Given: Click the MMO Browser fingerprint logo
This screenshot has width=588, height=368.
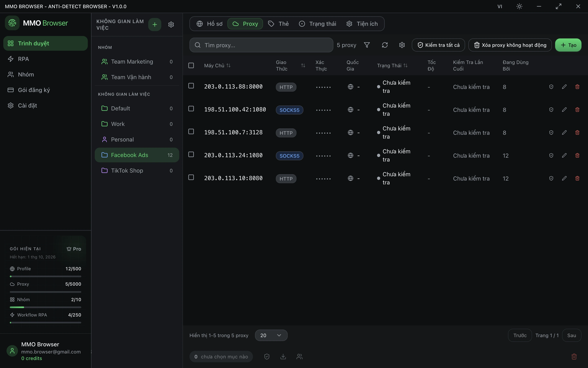Looking at the screenshot, I should [x=12, y=23].
